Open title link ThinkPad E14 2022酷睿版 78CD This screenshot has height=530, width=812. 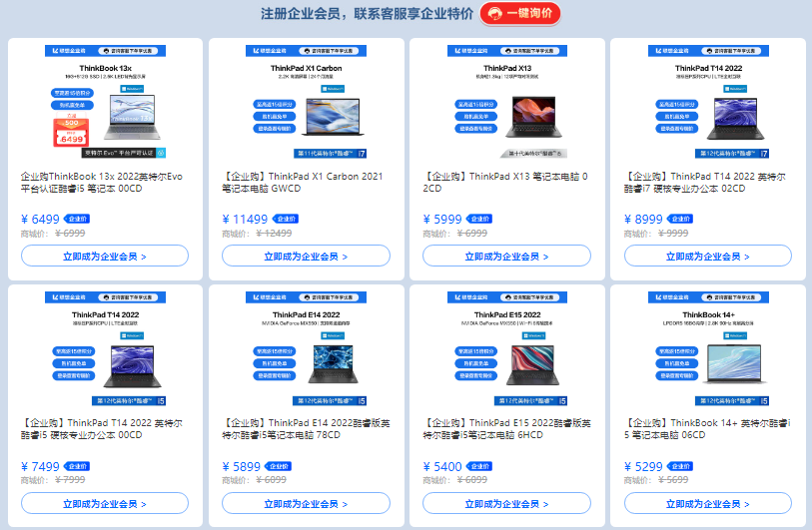(306, 429)
